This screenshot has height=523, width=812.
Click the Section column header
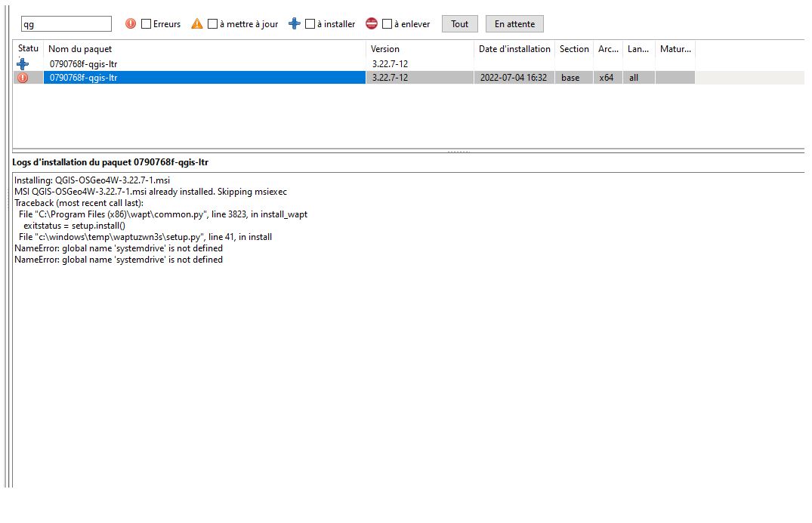tap(574, 48)
